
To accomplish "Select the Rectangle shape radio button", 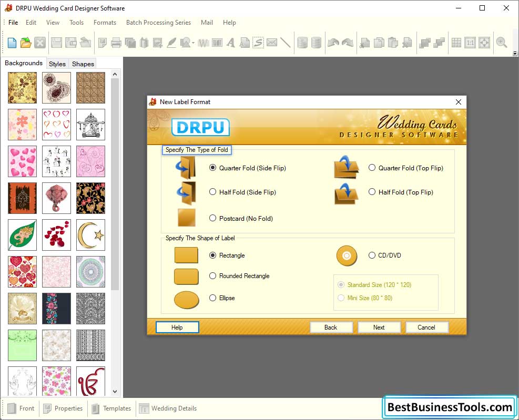I will pos(212,255).
